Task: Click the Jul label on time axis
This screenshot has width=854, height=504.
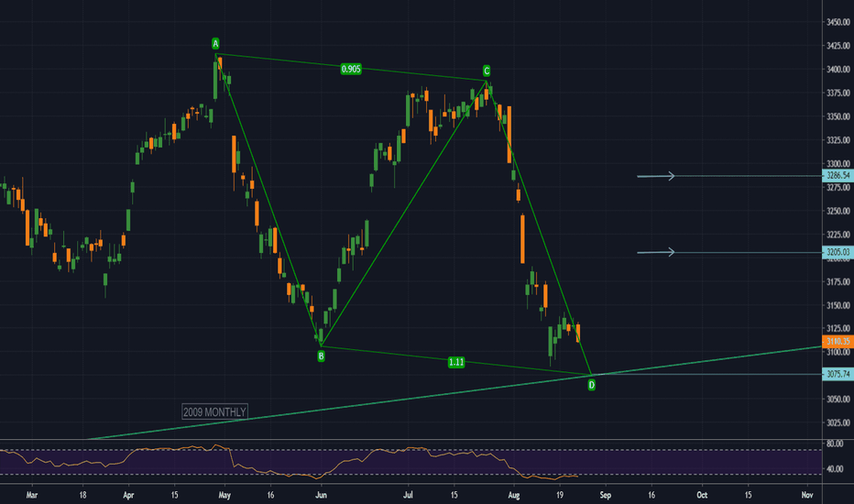Action: click(x=408, y=495)
